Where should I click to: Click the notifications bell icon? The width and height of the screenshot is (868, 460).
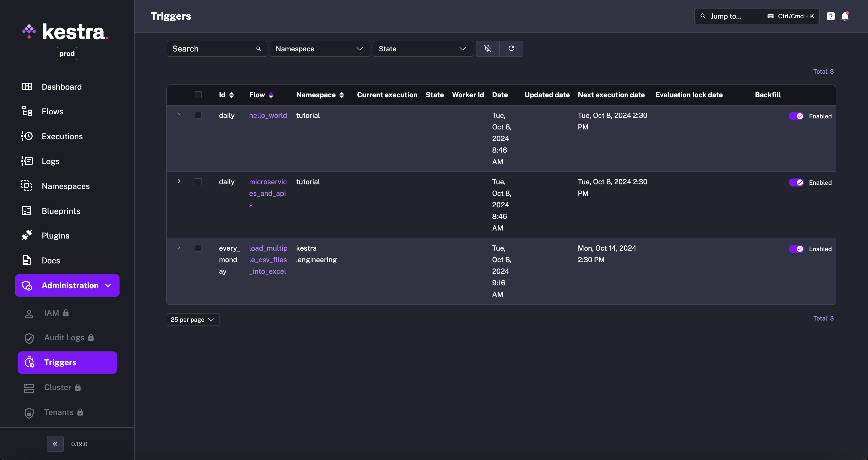(844, 16)
